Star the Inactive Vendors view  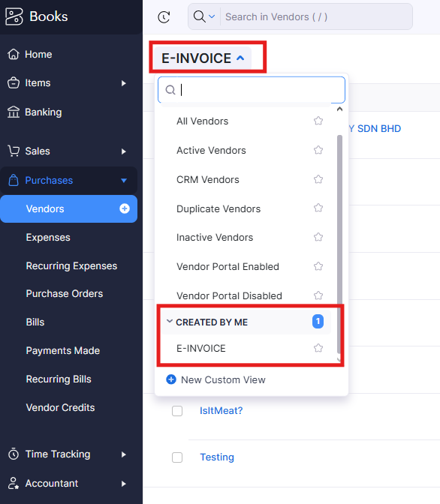pyautogui.click(x=318, y=237)
